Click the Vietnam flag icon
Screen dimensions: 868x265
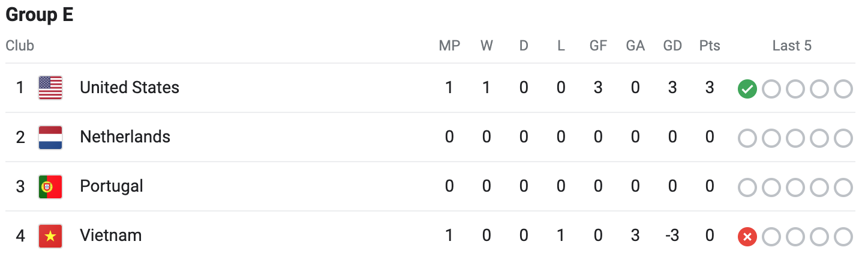pos(50,236)
